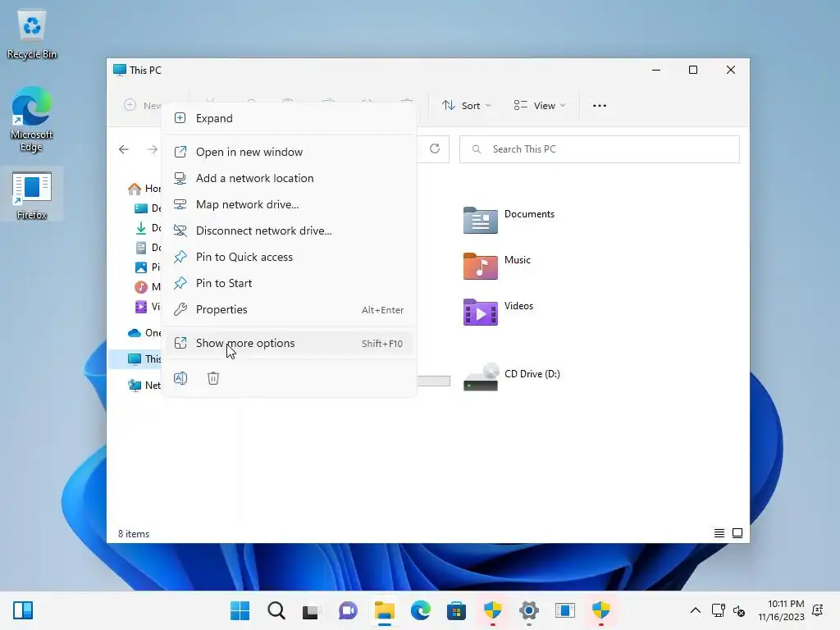Select the Microsoft Edge desktop shortcut
Screen dimensions: 840x630
(32, 120)
